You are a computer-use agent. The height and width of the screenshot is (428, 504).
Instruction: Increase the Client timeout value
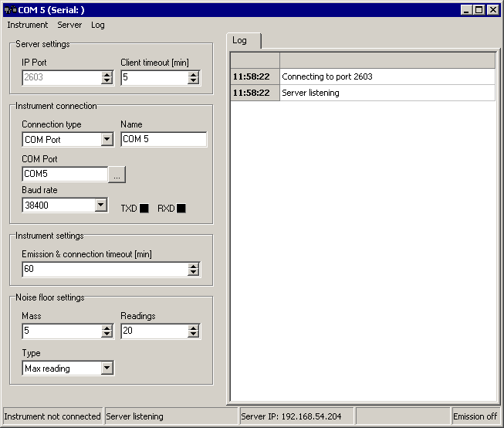coord(193,74)
